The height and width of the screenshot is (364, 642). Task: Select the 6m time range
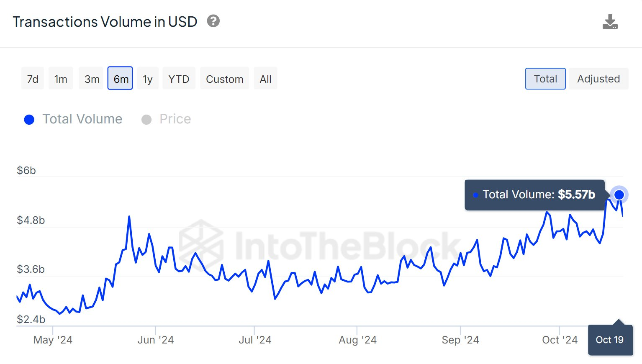click(121, 79)
